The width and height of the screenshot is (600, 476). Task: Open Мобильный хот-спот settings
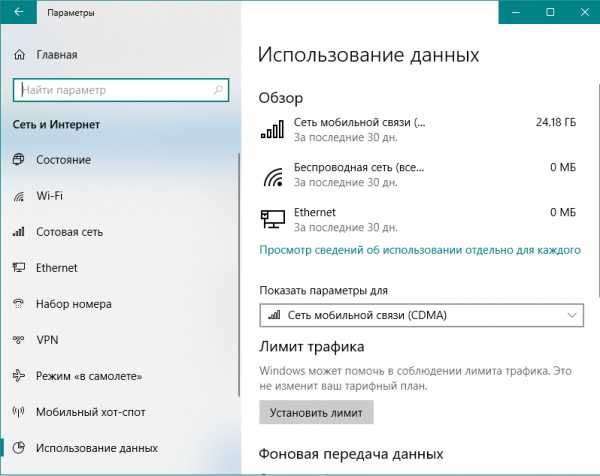coord(91,412)
